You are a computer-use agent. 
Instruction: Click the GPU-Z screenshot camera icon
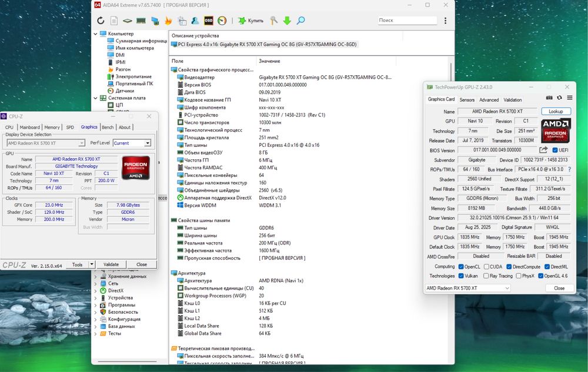point(549,98)
